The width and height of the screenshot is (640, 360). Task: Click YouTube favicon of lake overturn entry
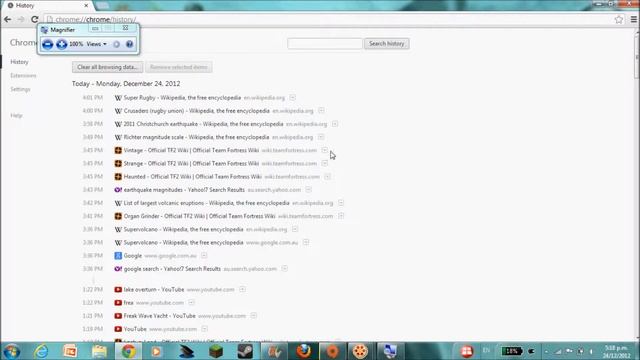(x=118, y=289)
